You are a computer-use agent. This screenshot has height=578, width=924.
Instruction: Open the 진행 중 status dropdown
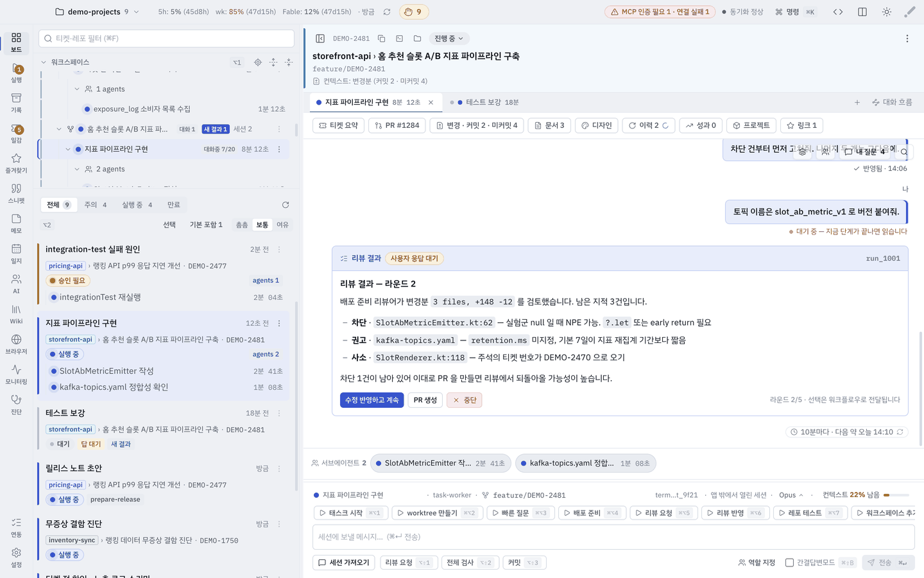tap(449, 39)
